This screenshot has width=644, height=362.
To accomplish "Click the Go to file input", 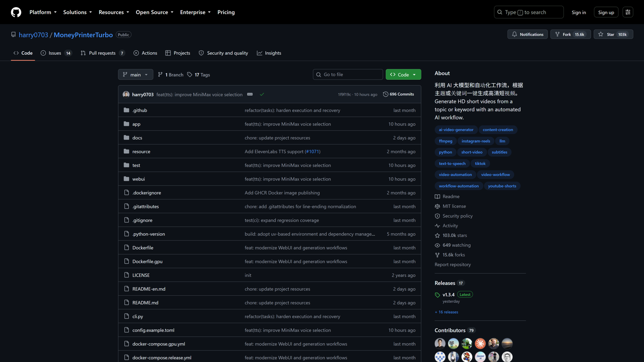I will click(348, 74).
